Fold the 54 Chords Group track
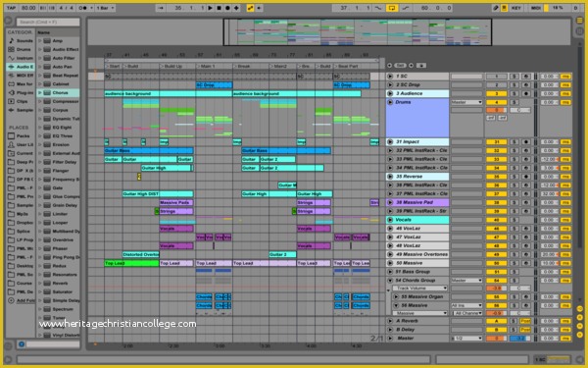This screenshot has width=588, height=368. pyautogui.click(x=390, y=281)
